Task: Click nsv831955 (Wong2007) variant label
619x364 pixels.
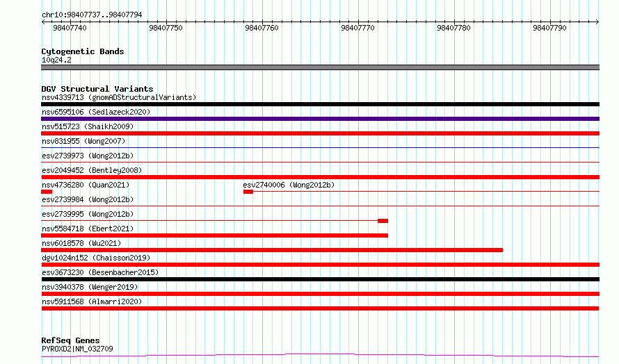Action: 83,141
